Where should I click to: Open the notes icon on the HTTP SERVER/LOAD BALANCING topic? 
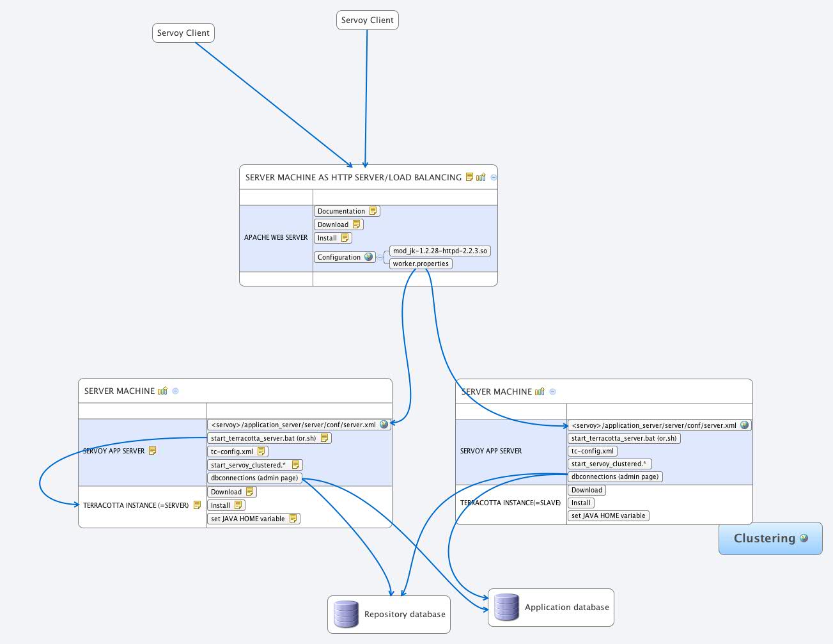tap(471, 177)
